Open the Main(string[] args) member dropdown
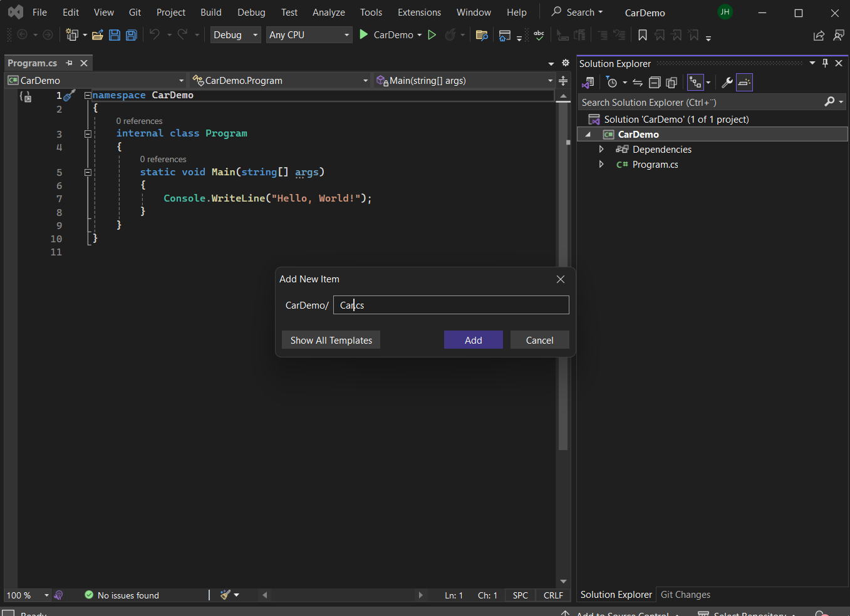The image size is (850, 616). [x=464, y=81]
